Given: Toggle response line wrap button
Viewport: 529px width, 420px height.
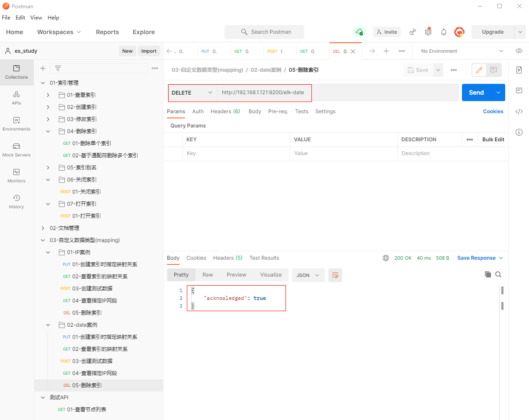Looking at the screenshot, I should click(335, 275).
